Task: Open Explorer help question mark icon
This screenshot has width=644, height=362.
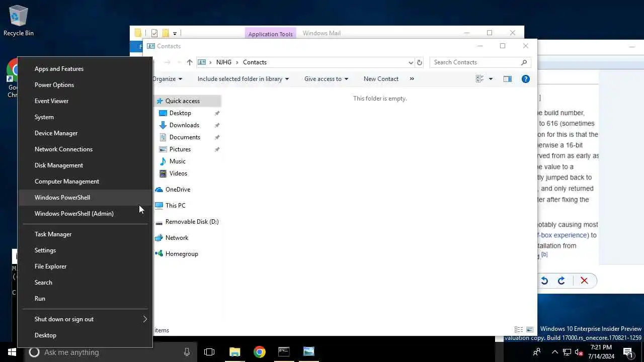Action: [x=526, y=79]
